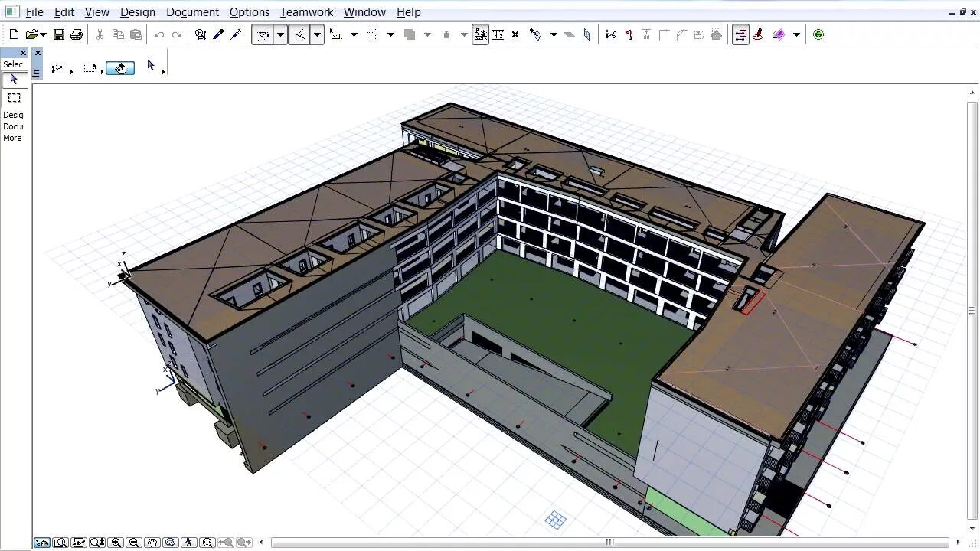Toggle Snap Guides button in toolbar
Image resolution: width=980 pixels, height=551 pixels.
coord(299,34)
